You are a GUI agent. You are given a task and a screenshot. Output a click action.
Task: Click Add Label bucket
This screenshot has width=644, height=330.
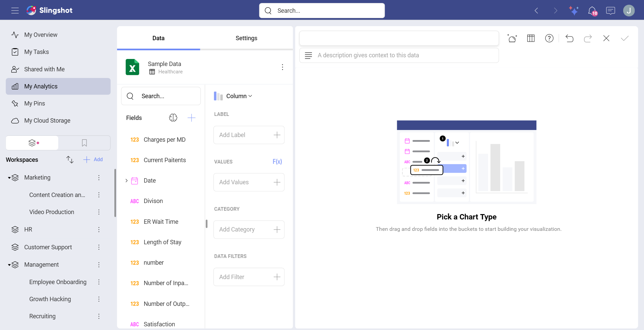point(249,135)
